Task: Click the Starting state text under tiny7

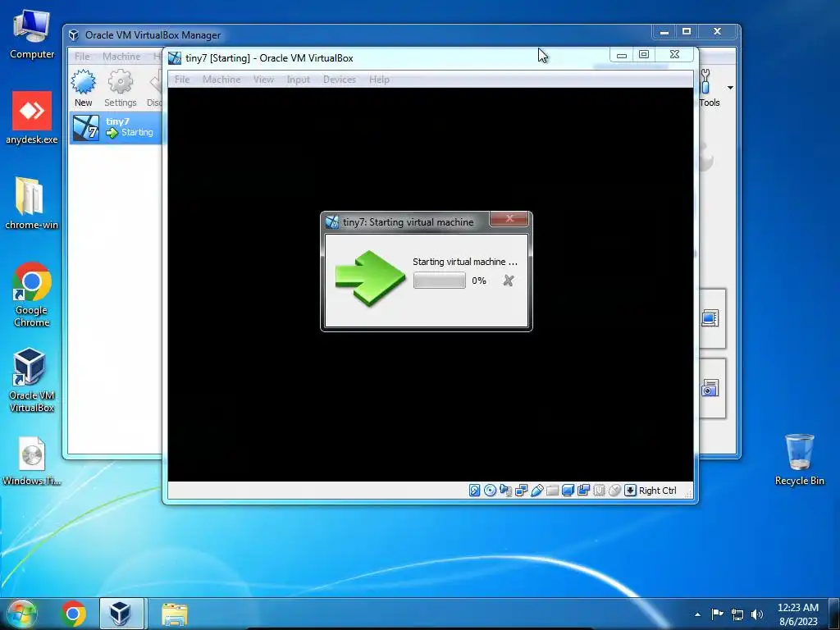Action: click(137, 132)
